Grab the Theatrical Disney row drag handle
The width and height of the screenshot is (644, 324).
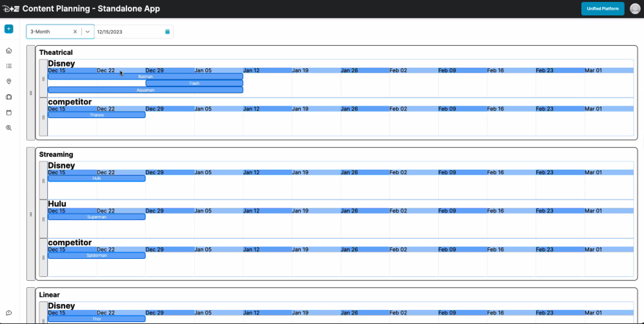pos(43,79)
